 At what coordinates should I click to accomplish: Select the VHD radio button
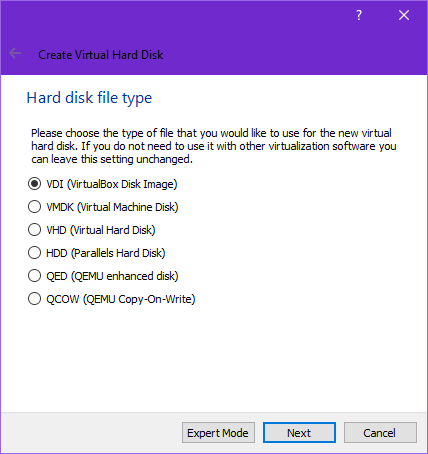tap(34, 230)
